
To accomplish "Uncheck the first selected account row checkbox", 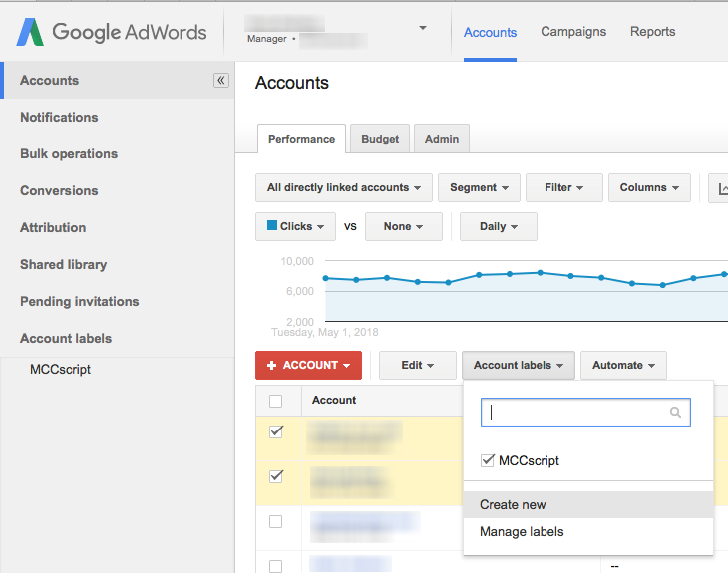I will [276, 431].
